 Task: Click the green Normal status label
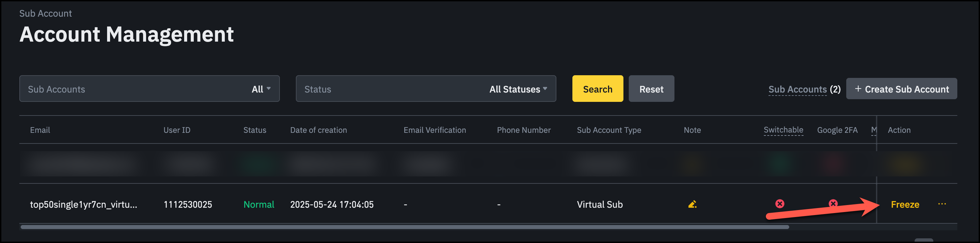[259, 205]
